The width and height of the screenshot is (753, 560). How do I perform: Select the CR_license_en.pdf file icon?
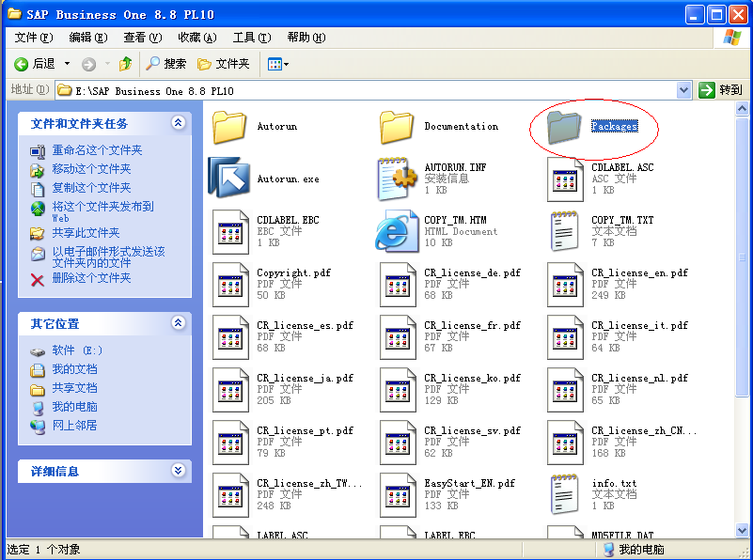point(565,285)
